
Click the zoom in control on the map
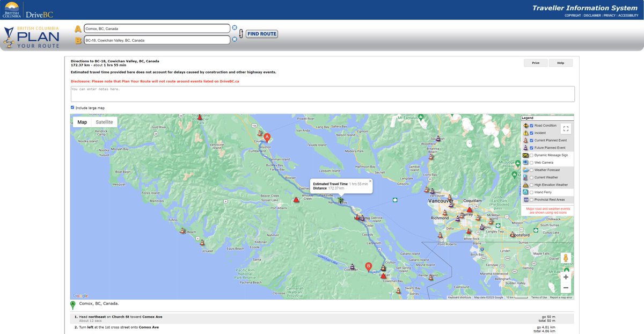tap(566, 277)
